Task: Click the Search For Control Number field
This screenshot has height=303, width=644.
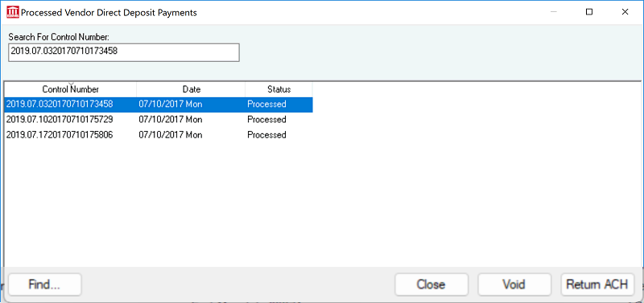Action: [x=124, y=52]
